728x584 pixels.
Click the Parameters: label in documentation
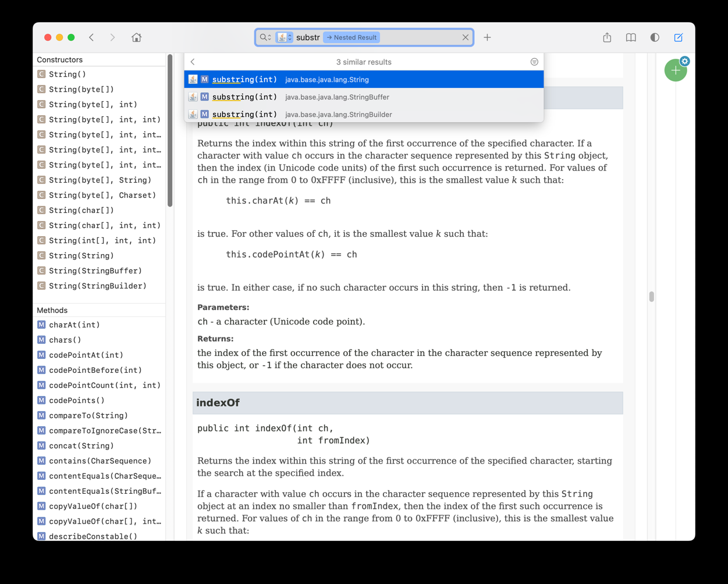(223, 307)
